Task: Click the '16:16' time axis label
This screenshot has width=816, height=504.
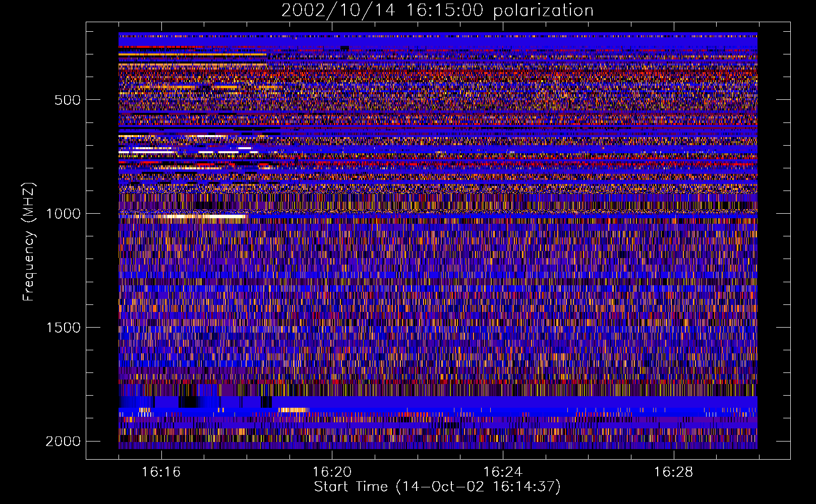Action: 161,472
